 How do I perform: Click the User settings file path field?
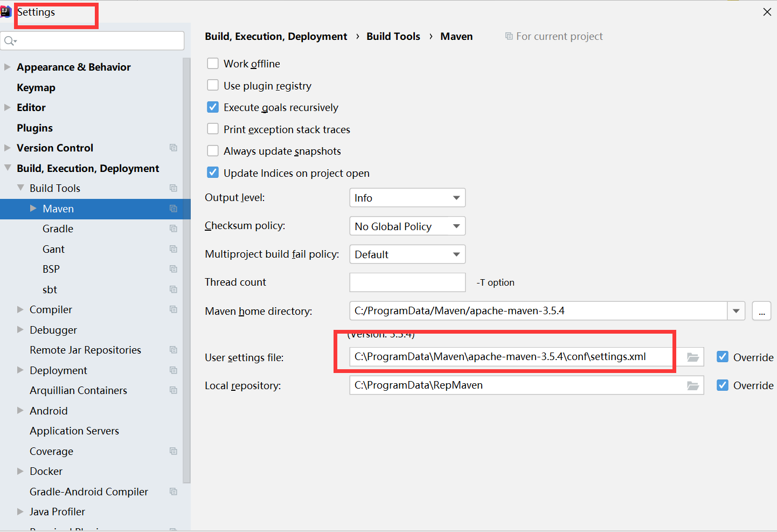pos(526,357)
